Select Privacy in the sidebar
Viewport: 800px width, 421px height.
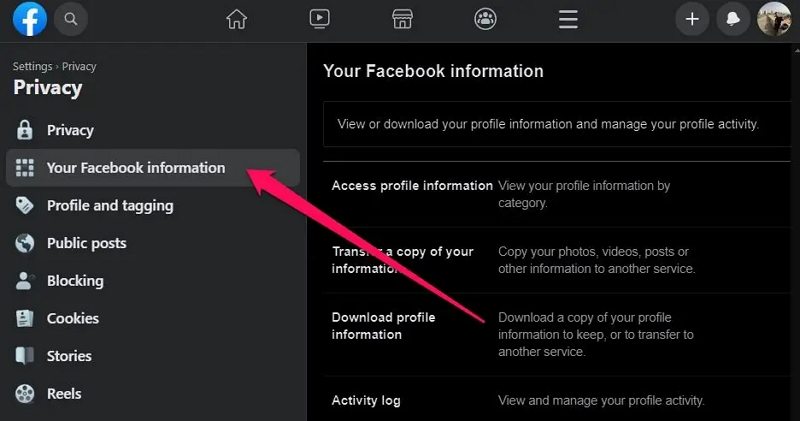[70, 130]
